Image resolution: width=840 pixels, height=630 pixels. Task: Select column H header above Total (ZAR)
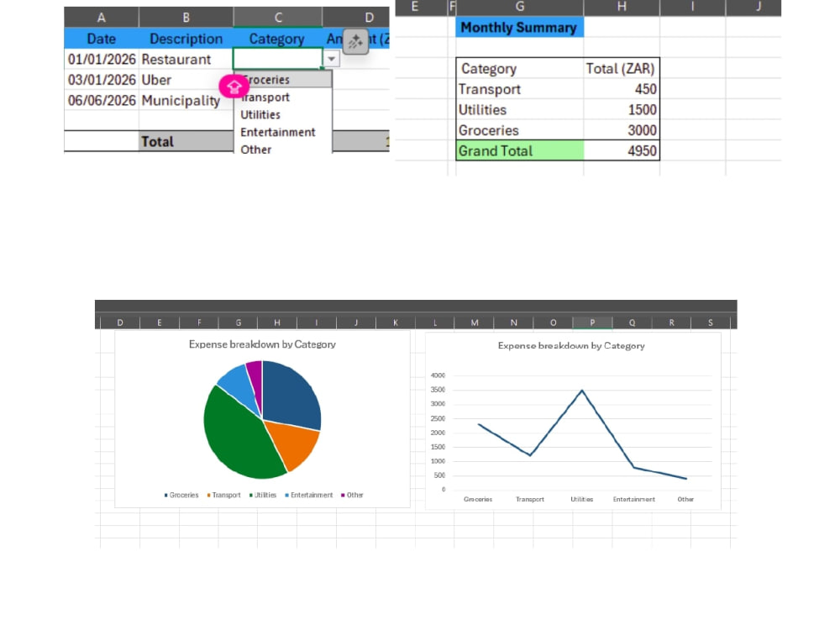pyautogui.click(x=622, y=7)
